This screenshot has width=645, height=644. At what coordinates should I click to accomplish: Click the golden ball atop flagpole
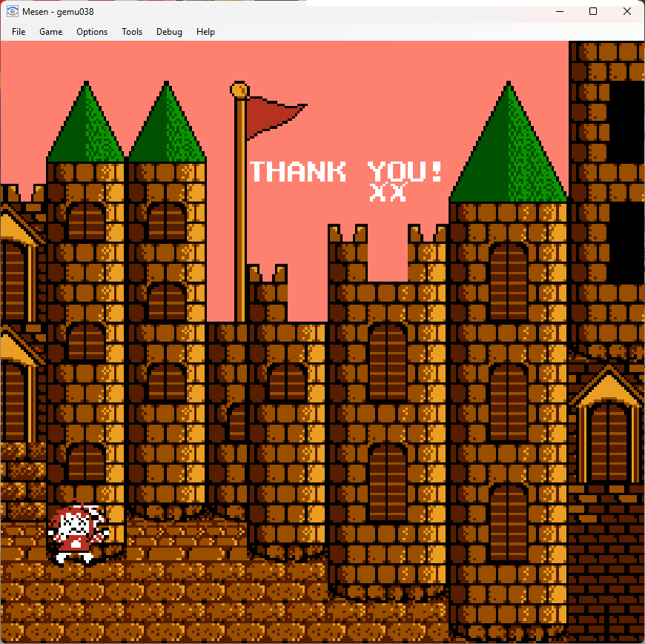[x=239, y=90]
